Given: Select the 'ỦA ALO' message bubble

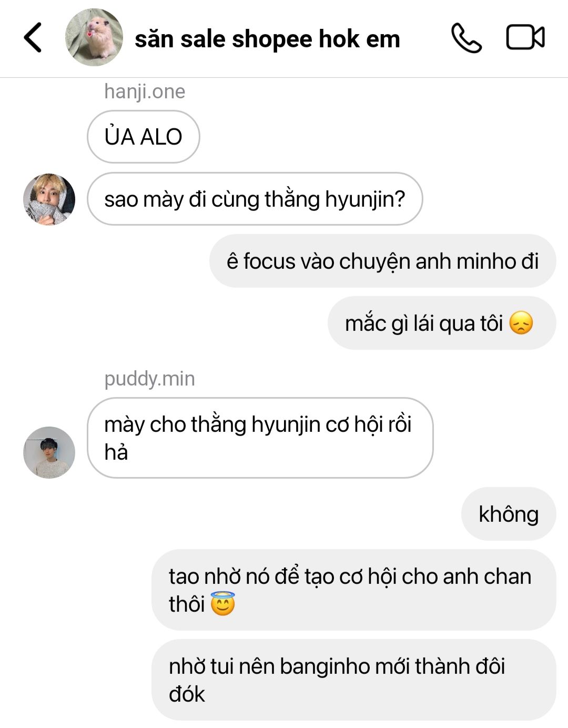Looking at the screenshot, I should [144, 137].
